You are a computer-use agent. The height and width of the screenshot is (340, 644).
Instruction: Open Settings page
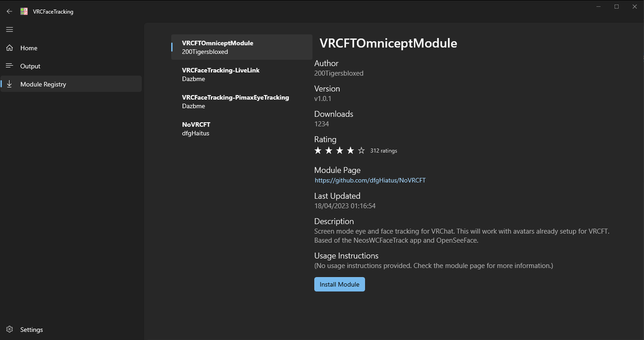click(x=71, y=329)
